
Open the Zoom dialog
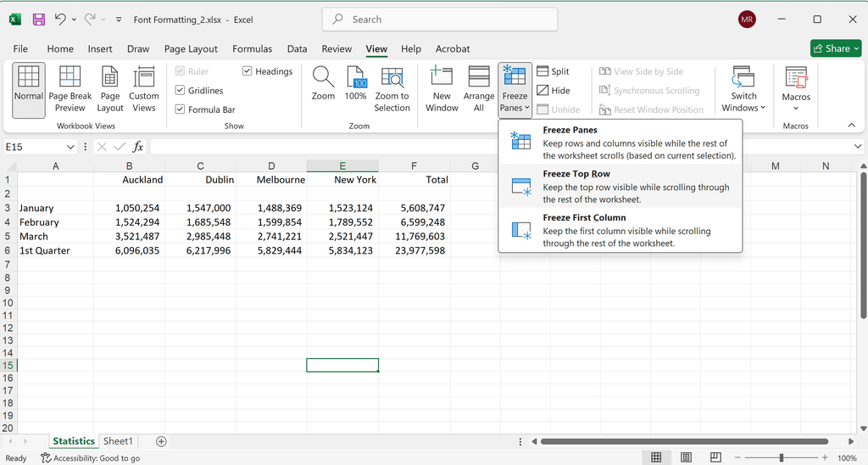coord(323,83)
